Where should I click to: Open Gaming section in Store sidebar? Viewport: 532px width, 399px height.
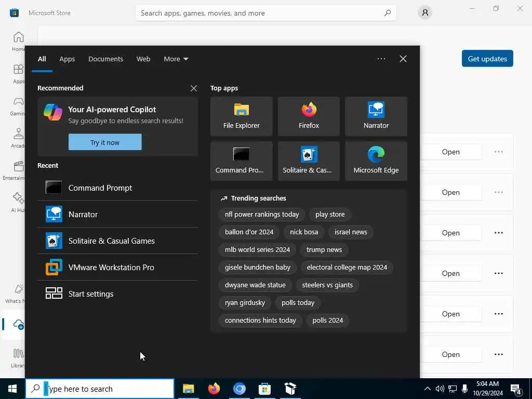(17, 106)
